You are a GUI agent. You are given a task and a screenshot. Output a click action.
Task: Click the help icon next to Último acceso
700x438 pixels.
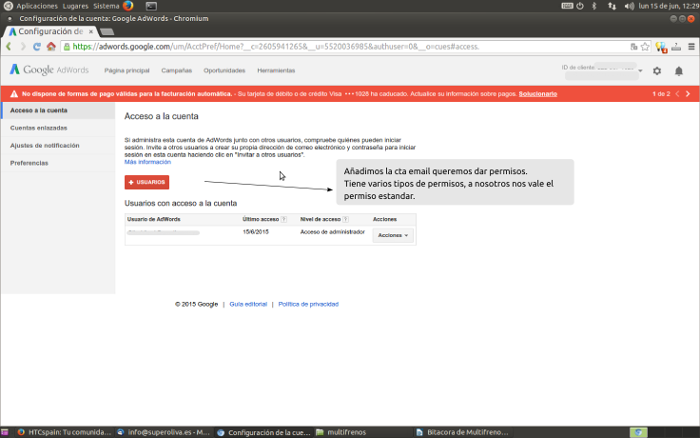[x=283, y=219]
